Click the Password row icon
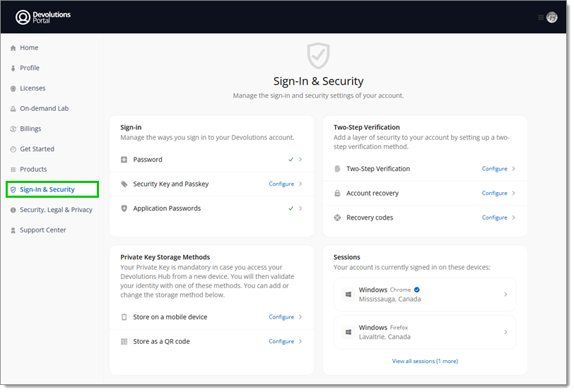The height and width of the screenshot is (392, 574). (x=124, y=160)
